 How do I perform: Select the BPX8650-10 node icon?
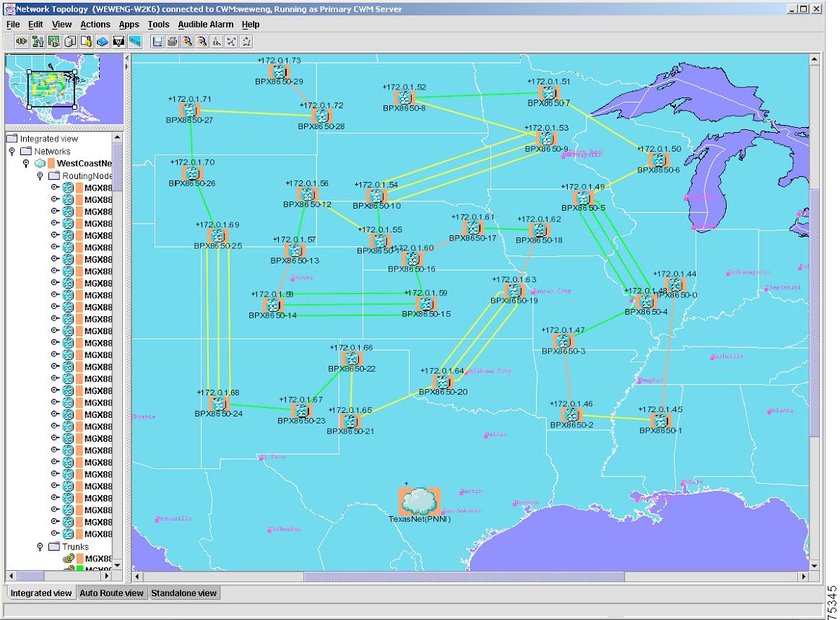[376, 196]
